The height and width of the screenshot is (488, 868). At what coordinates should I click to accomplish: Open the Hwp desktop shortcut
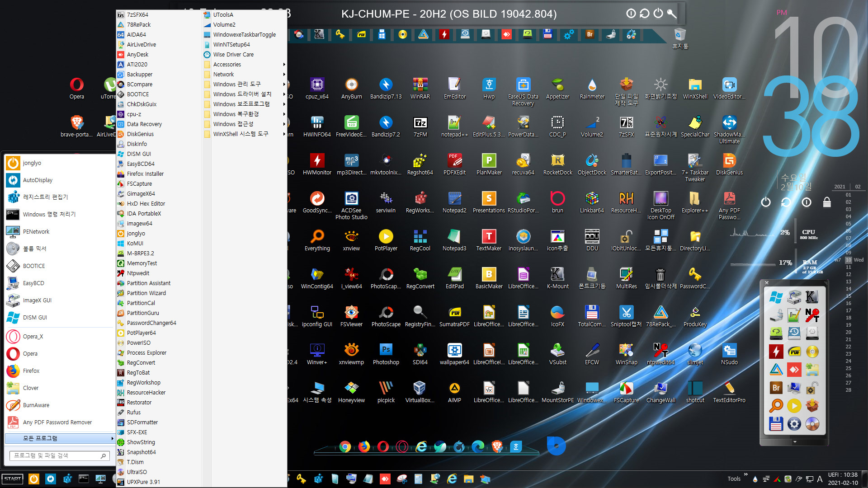[489, 88]
